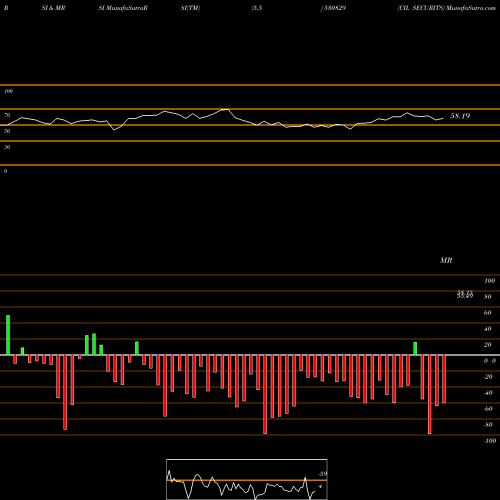Click the SI MunafaSutraR header text

123,8
